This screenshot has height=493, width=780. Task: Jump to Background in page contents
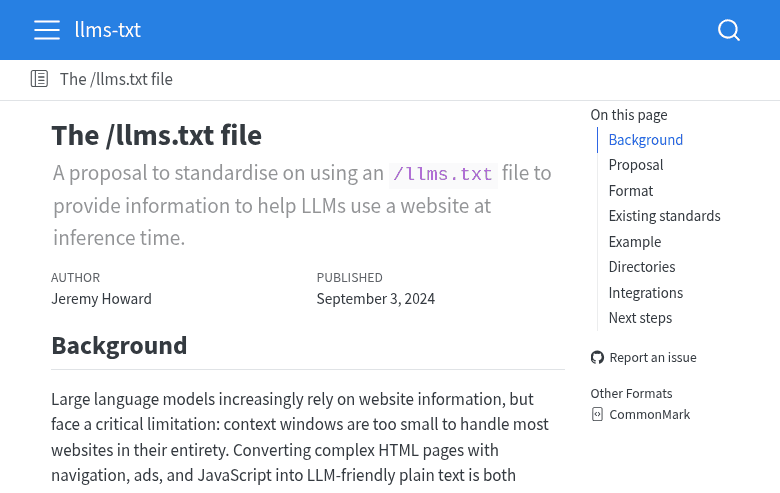(645, 140)
